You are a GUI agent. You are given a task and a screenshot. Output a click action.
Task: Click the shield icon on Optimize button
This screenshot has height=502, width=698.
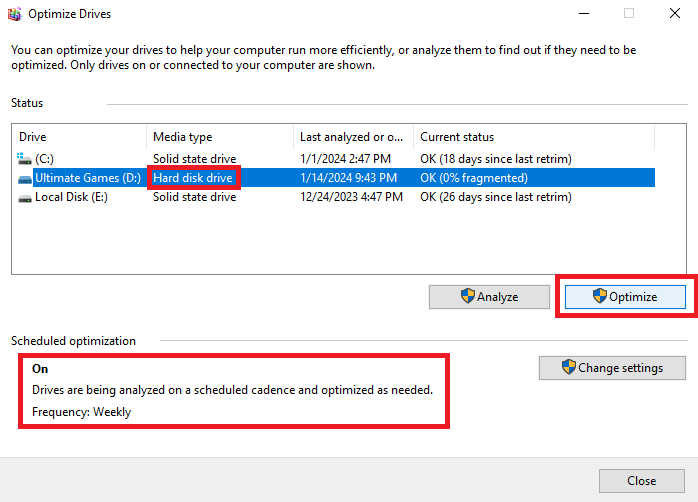(x=600, y=297)
